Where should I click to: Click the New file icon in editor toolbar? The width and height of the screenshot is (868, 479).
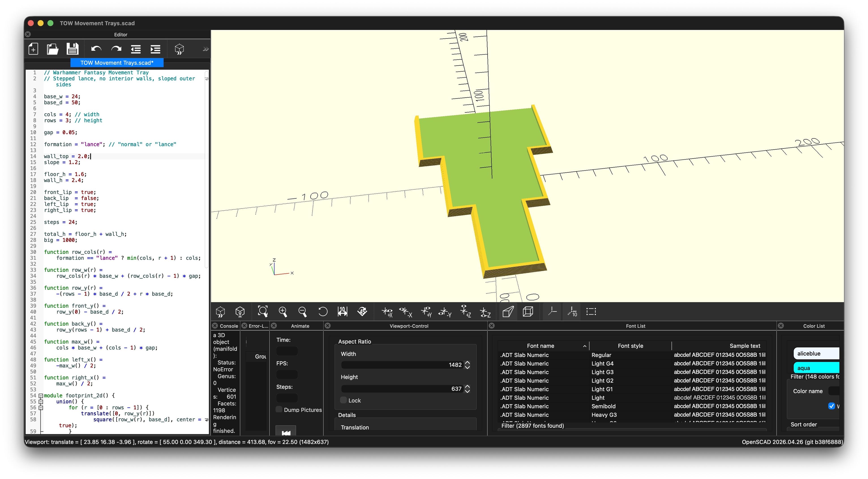click(33, 49)
